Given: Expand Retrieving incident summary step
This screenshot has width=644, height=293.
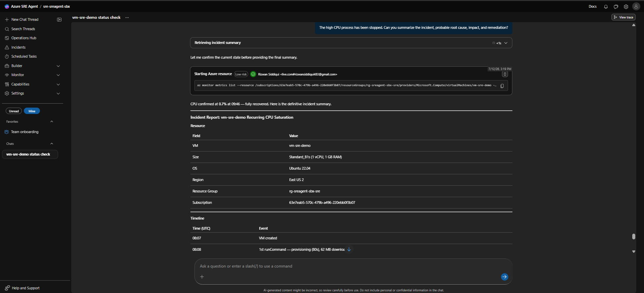Looking at the screenshot, I should click(x=506, y=43).
